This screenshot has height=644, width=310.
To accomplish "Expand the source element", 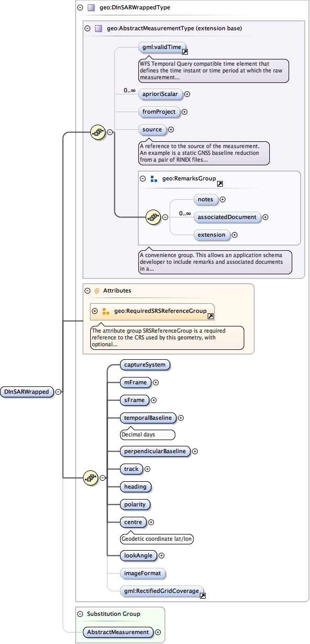I will [171, 129].
